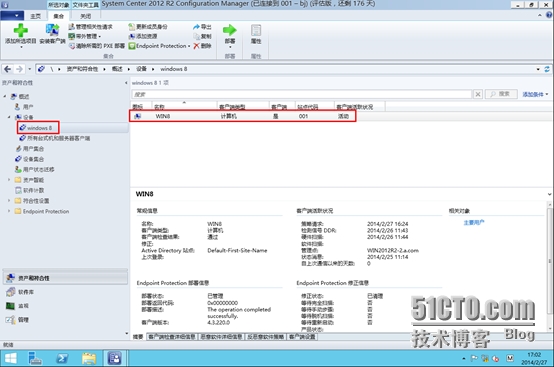Click the Search button
Image resolution: width=554 pixels, height=367 pixels.
tap(501, 94)
